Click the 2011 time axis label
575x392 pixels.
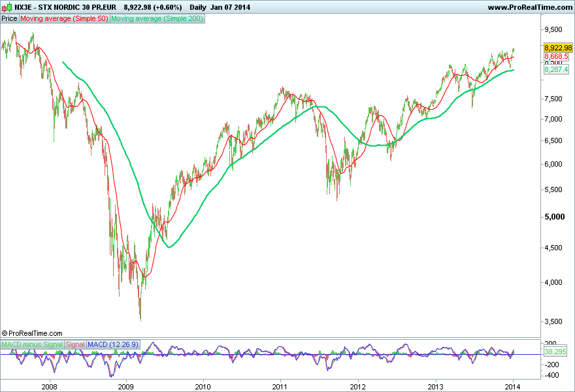(x=280, y=387)
